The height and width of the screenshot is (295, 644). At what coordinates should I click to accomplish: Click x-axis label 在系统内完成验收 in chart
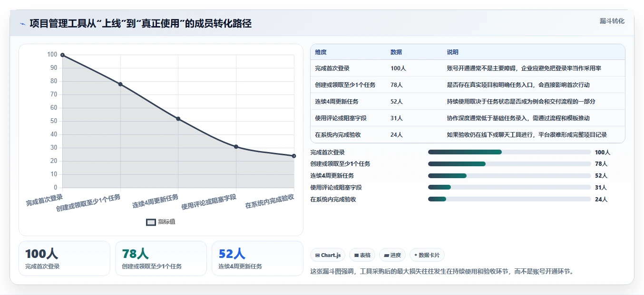(x=270, y=201)
